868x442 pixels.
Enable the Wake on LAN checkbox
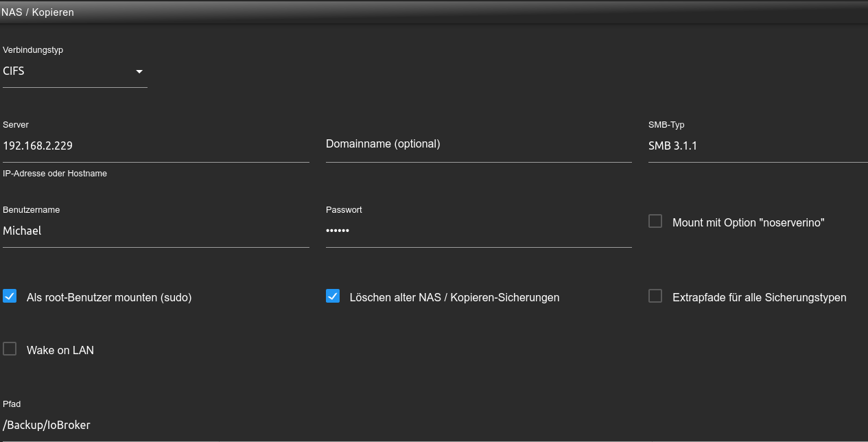click(10, 349)
